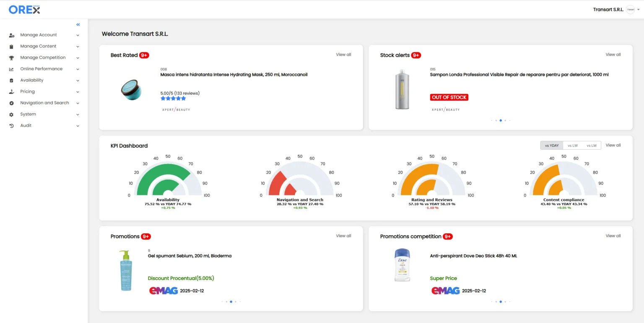Collapse the sidebar with the double-chevron toggle
Viewport: 644px width, 323px height.
point(78,24)
